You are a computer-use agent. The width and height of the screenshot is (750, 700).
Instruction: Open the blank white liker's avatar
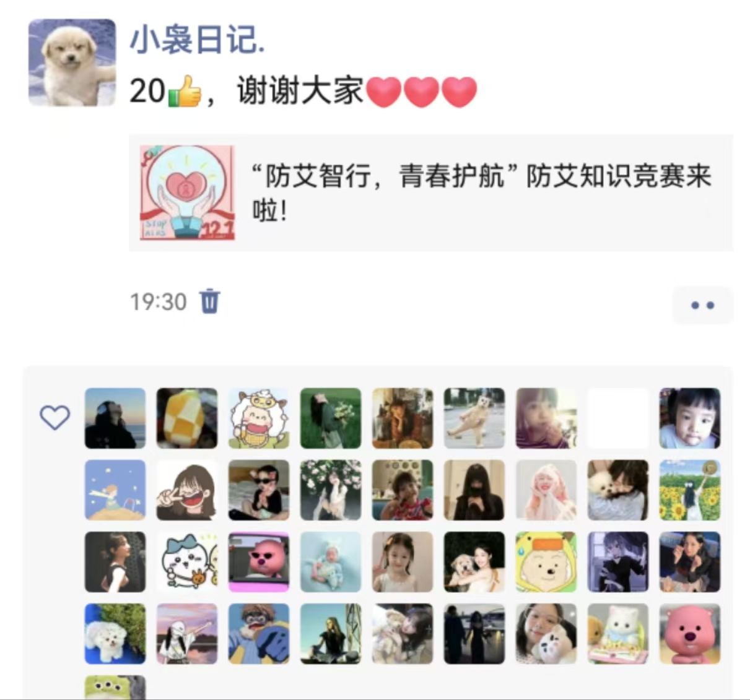618,418
